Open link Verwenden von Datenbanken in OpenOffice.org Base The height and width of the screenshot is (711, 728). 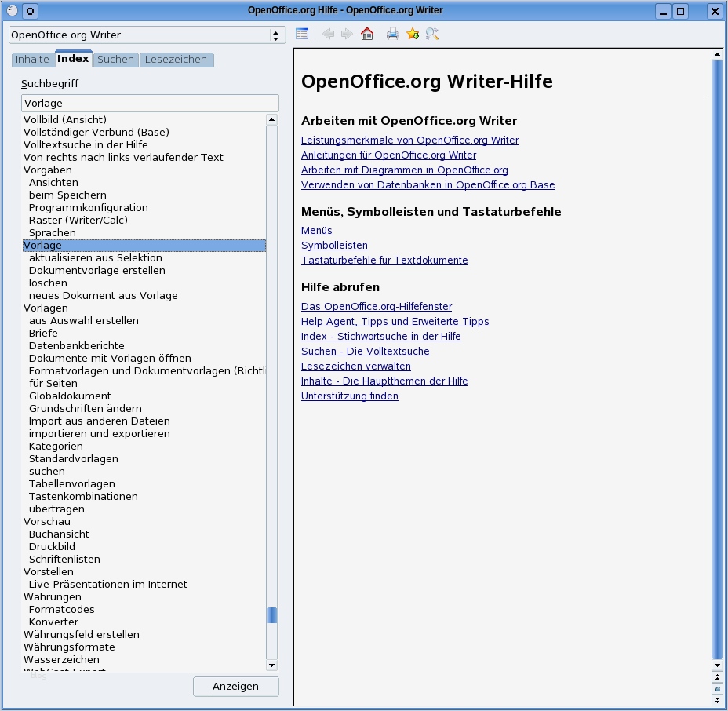coord(428,185)
